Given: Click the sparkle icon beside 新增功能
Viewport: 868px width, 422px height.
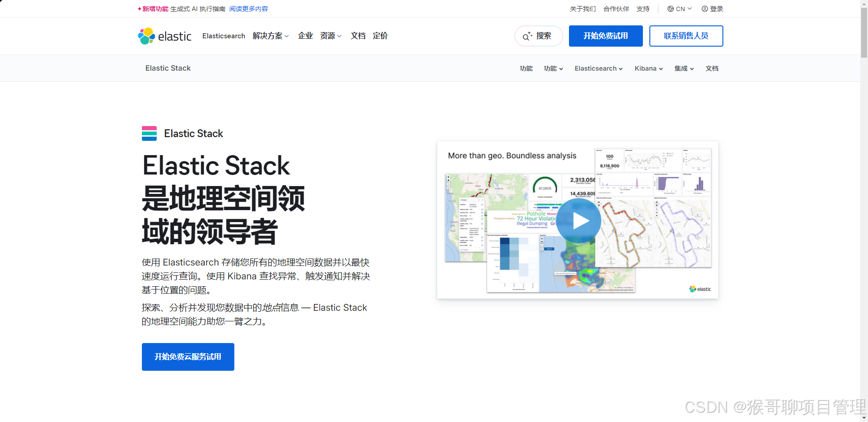Looking at the screenshot, I should (140, 9).
